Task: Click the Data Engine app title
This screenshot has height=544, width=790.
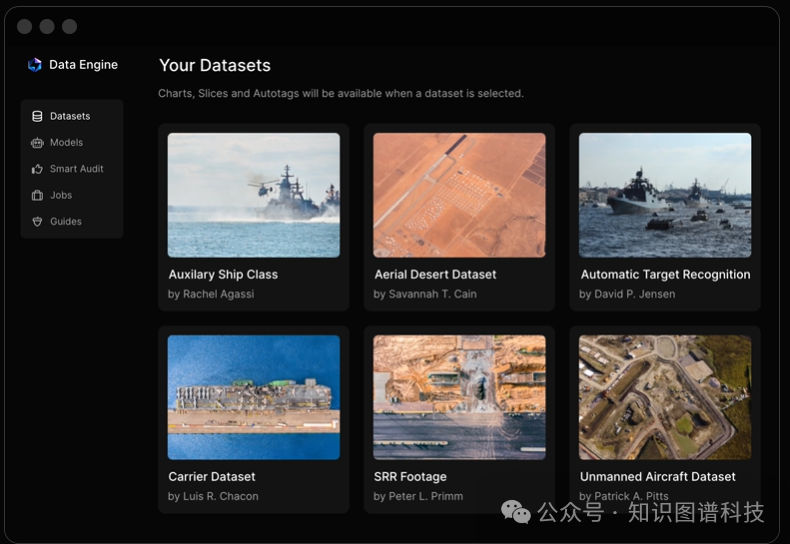Action: pyautogui.click(x=83, y=64)
